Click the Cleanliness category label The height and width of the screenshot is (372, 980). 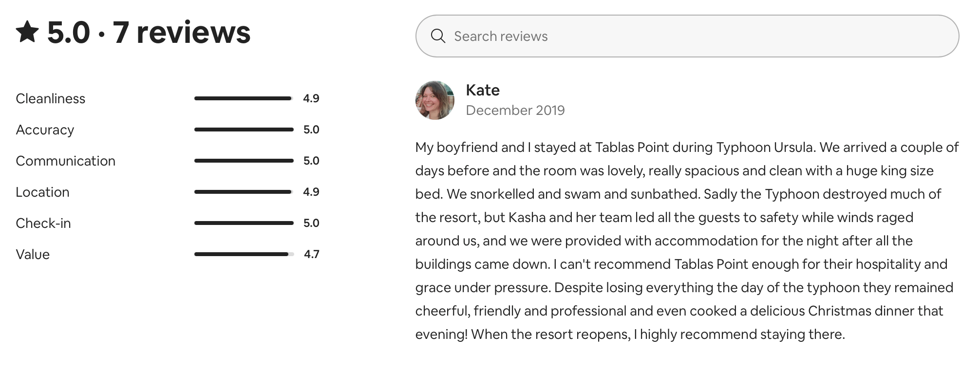coord(50,98)
